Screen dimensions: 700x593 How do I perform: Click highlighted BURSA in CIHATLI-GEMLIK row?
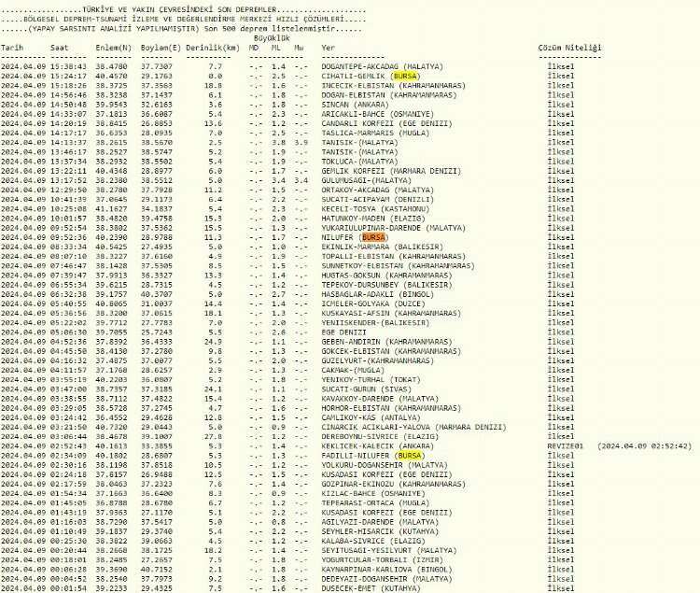pyautogui.click(x=405, y=76)
